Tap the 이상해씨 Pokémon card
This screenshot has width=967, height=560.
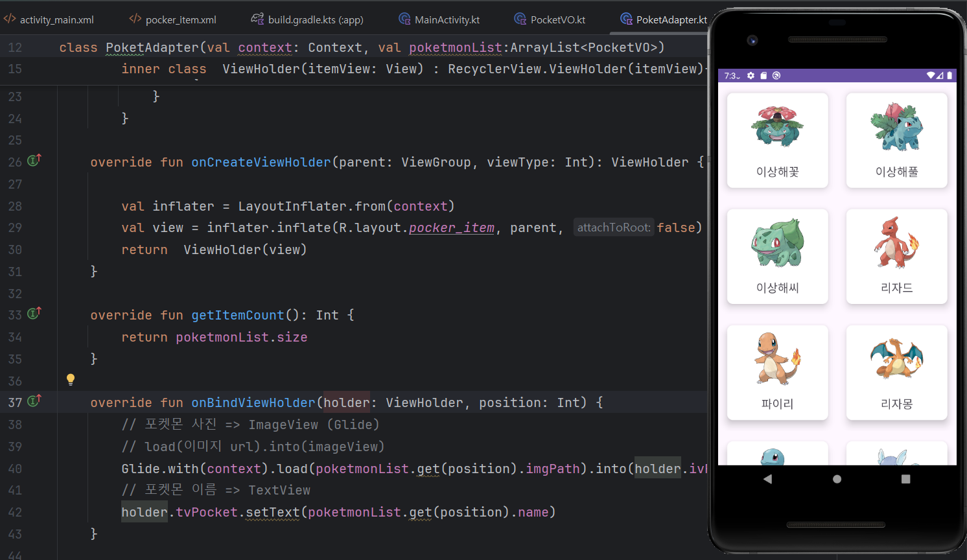click(778, 257)
